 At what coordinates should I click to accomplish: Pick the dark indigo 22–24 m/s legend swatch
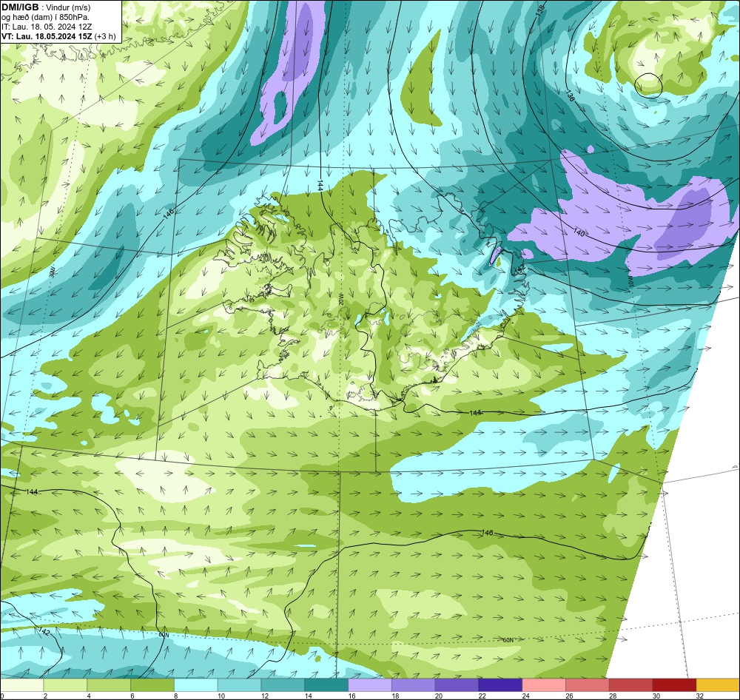click(500, 685)
